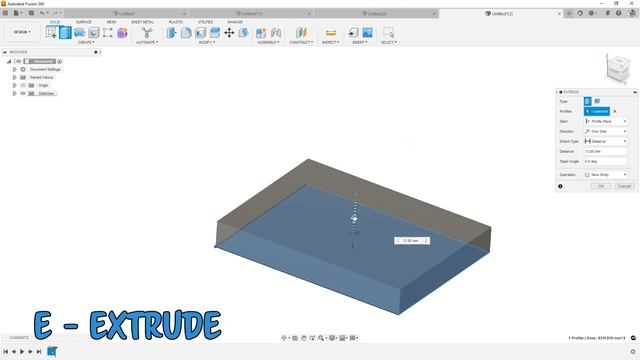
Task: Switch to the Sheet Metal tab
Action: point(143,22)
